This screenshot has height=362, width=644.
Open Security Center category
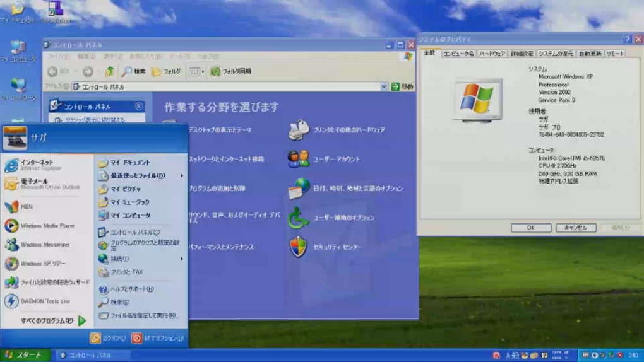[x=325, y=247]
